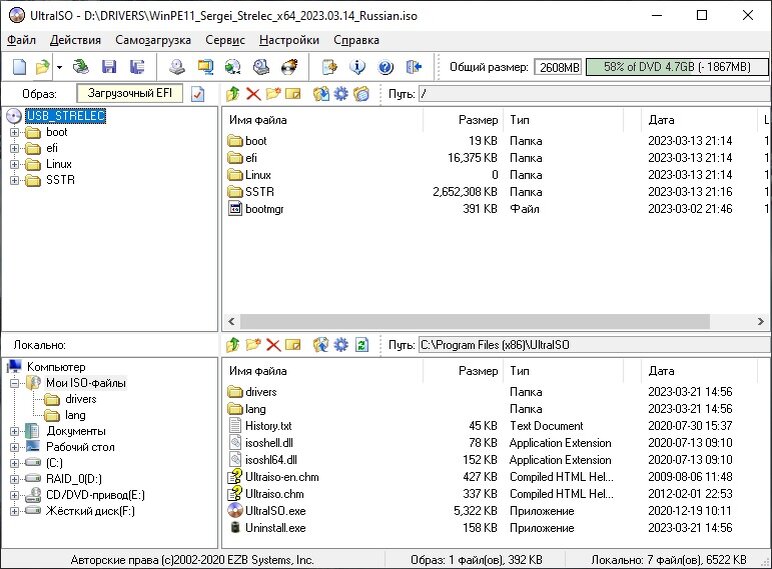Click the 58% of DVD 4.7GB capacity bar
The image size is (772, 569).
point(677,67)
